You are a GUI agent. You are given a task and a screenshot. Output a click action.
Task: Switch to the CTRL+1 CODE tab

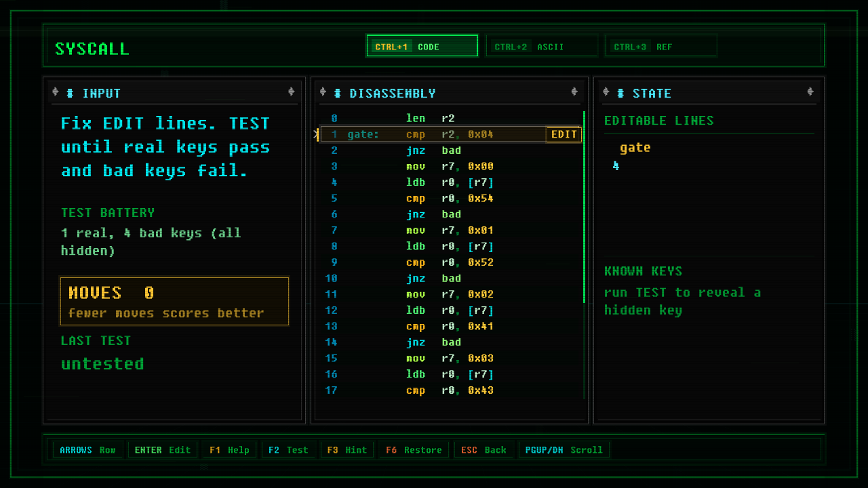422,46
